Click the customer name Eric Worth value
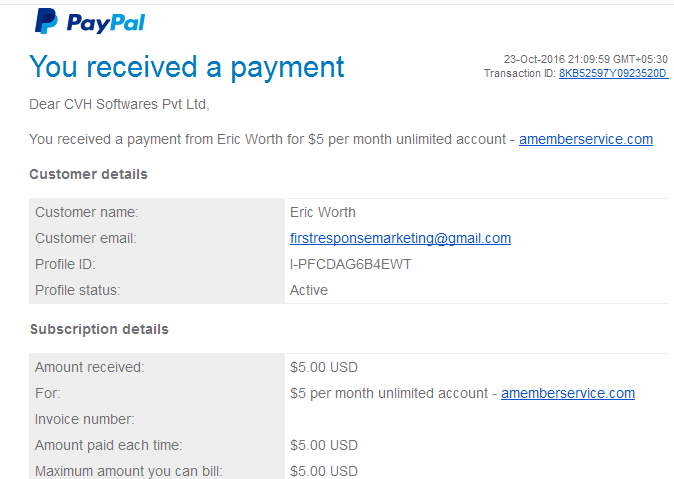The width and height of the screenshot is (674, 479). coord(322,212)
